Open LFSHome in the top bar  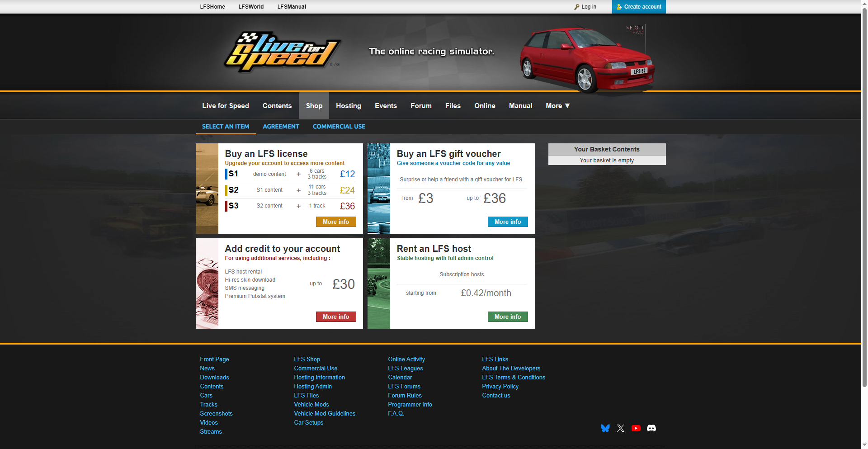[x=212, y=7]
